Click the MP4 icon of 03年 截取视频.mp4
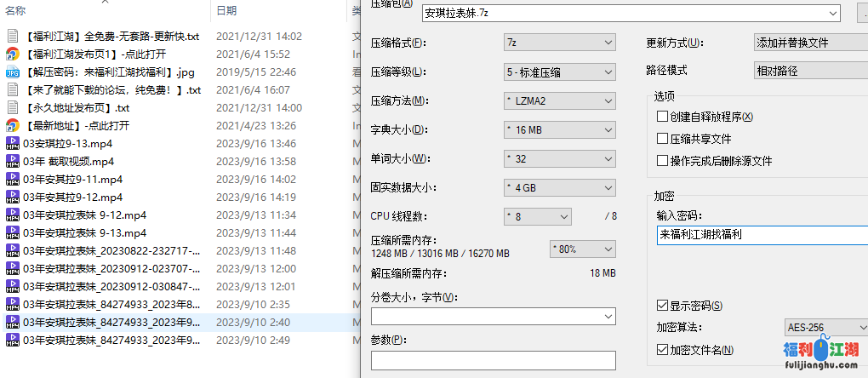 12,162
